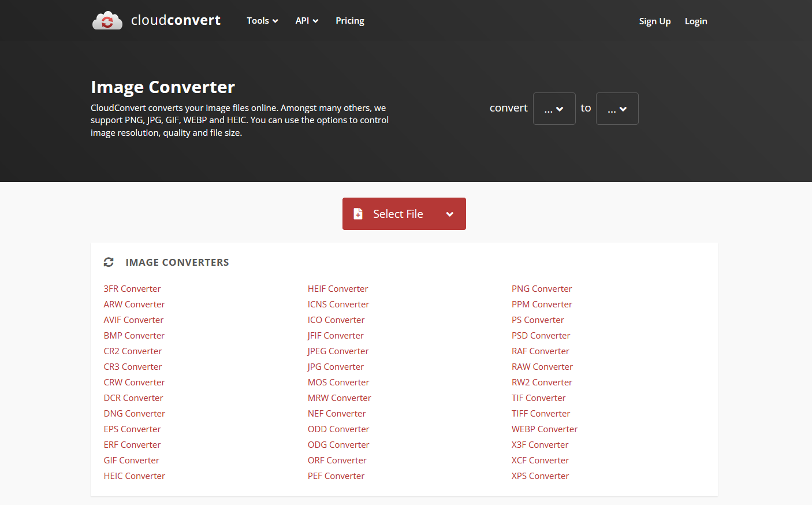This screenshot has width=812, height=505.
Task: Open the CR3 Converter link
Action: pyautogui.click(x=133, y=367)
